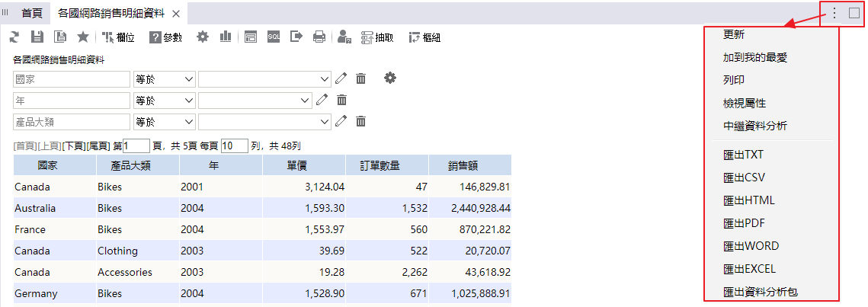Click the 抽取 button in toolbar
Viewport: 868px width, 307px height.
click(377, 37)
